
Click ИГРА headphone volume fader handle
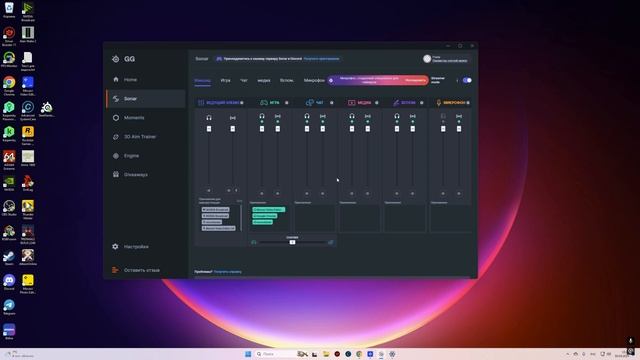coord(262,129)
